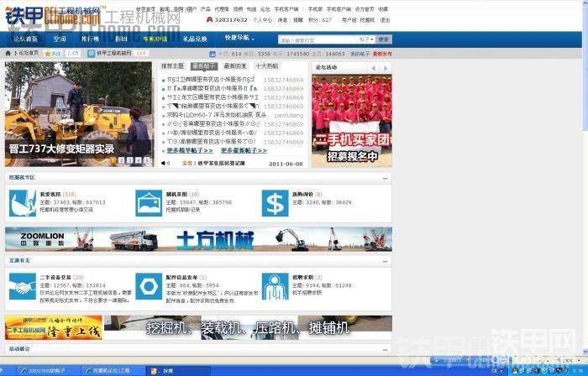Select slide 3 in the image carousel
This screenshot has width=588, height=376.
click(129, 160)
